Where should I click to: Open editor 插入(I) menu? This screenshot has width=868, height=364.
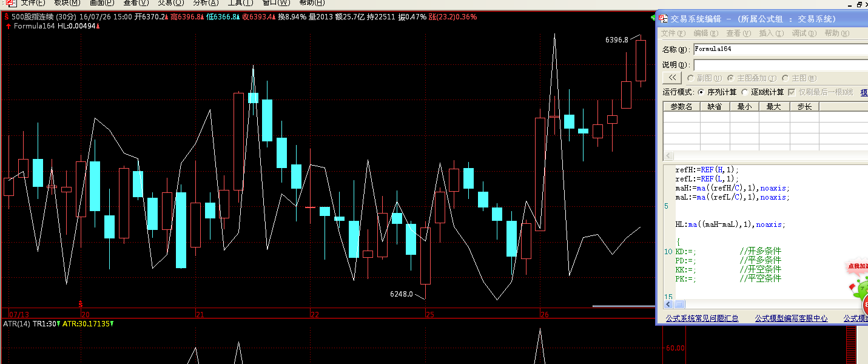[772, 33]
